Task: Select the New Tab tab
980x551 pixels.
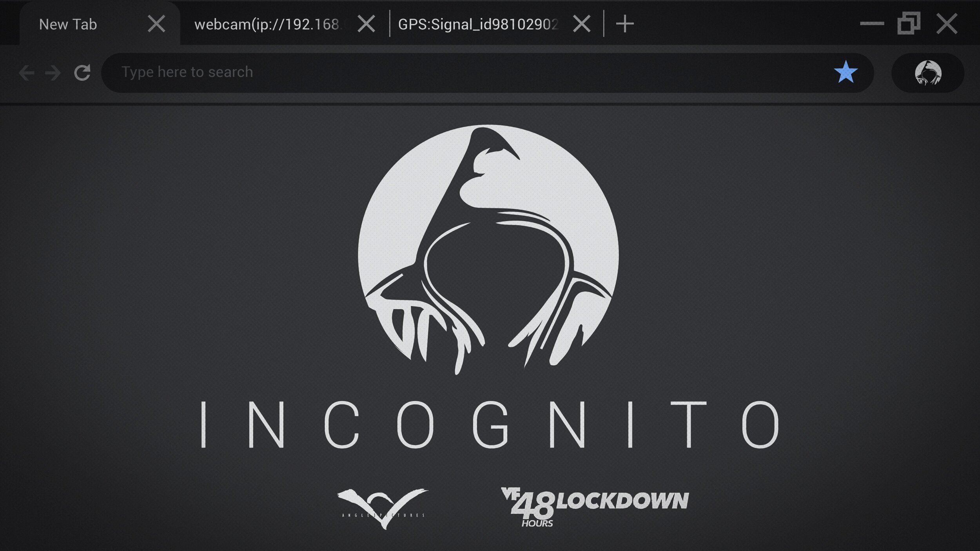Action: (68, 25)
